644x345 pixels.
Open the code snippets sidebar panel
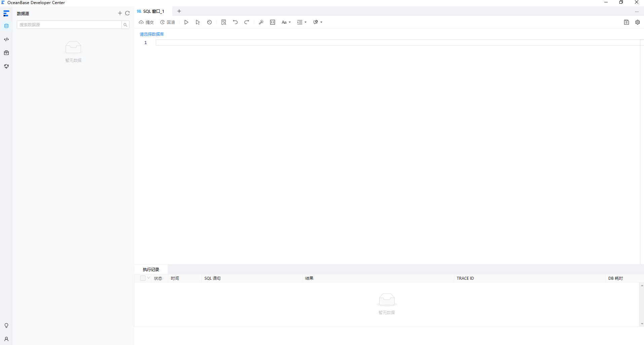pyautogui.click(x=6, y=39)
